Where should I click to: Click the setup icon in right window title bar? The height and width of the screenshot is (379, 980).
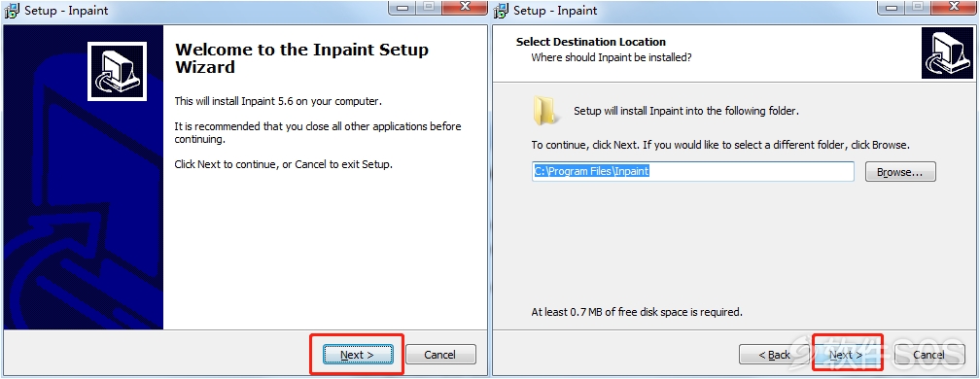502,11
